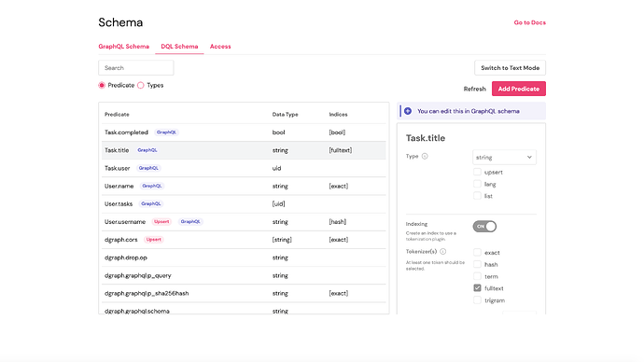This screenshot has height=362, width=644.
Task: Click [fulltext] index of Task.title
Action: pos(341,150)
